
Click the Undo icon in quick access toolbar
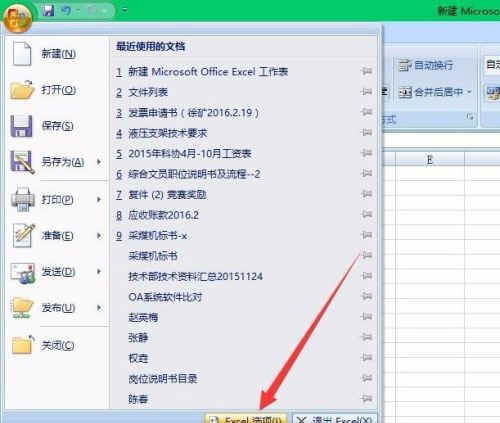66,10
